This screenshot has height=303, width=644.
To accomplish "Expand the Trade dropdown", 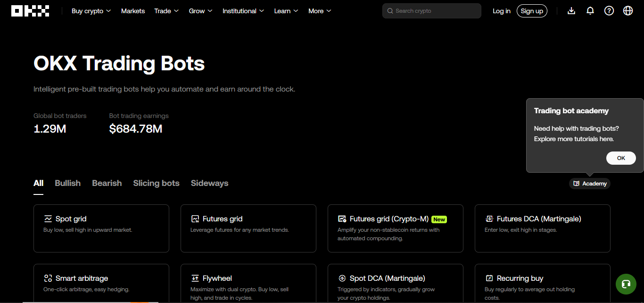I will pyautogui.click(x=166, y=11).
